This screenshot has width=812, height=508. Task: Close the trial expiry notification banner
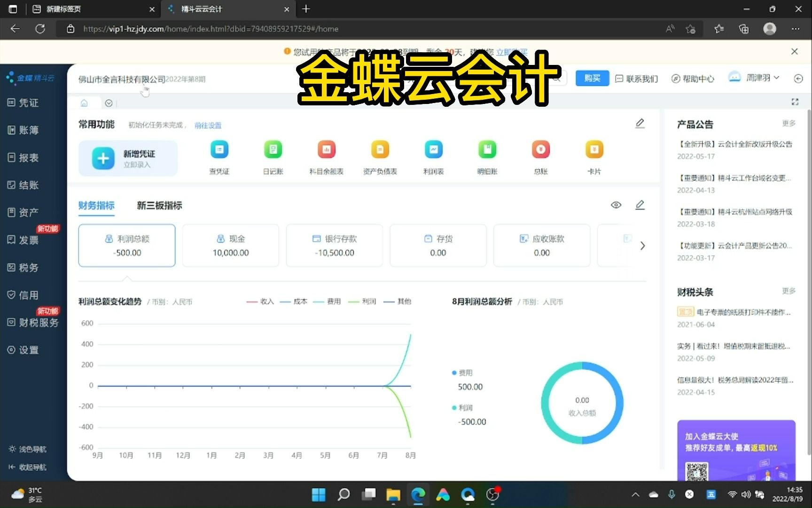(x=795, y=51)
